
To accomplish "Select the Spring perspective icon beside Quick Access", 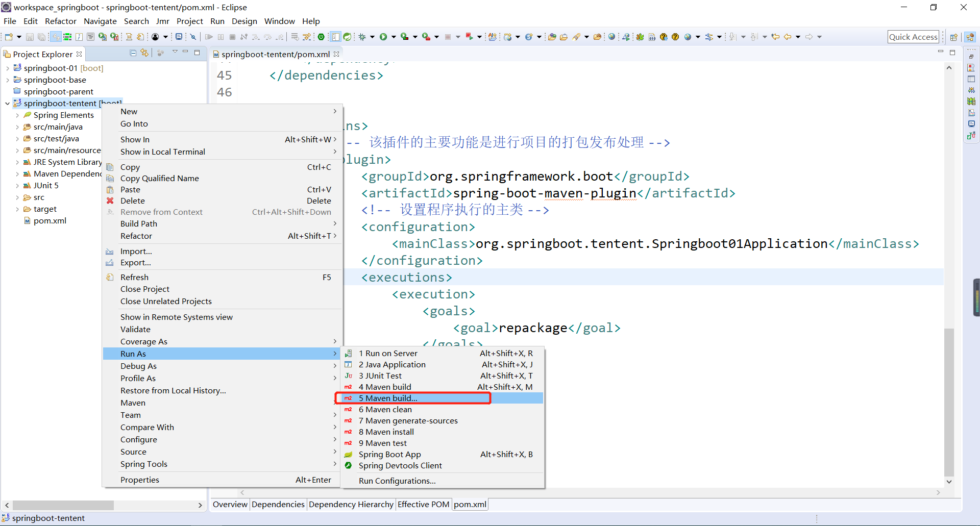I will 970,37.
